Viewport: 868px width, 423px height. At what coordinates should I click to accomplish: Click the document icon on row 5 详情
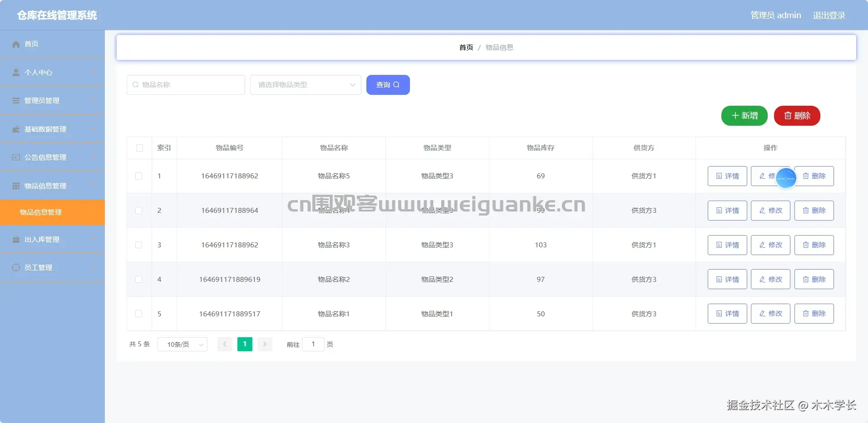[719, 314]
